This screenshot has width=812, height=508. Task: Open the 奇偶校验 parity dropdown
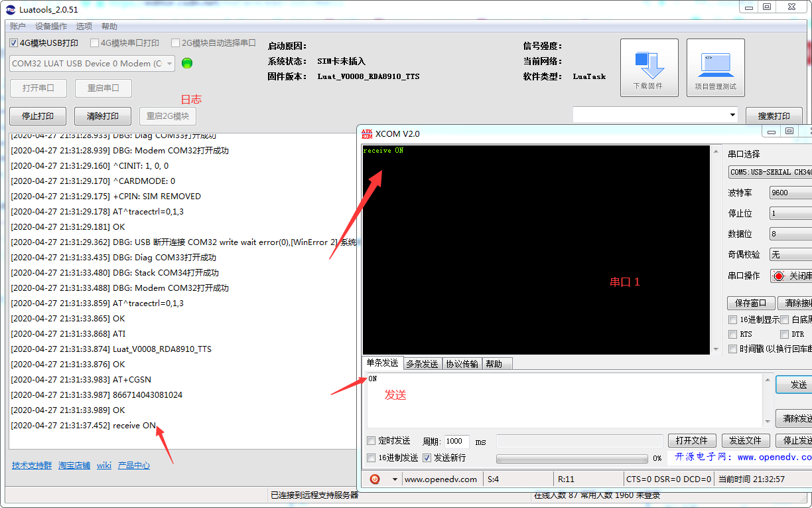pos(790,254)
